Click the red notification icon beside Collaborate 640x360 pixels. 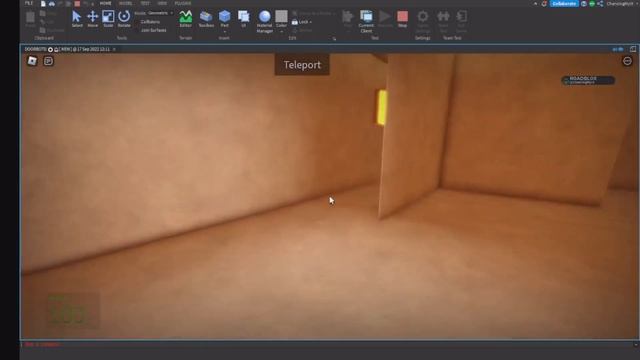(544, 4)
